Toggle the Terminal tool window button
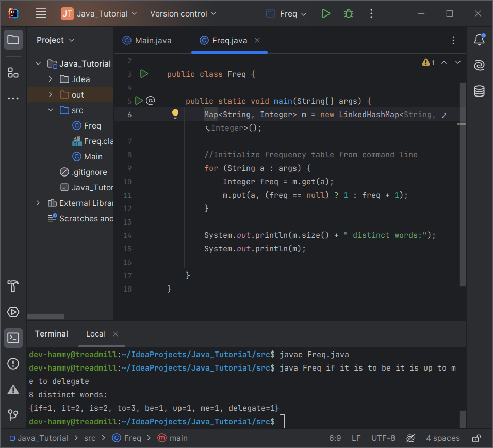The image size is (493, 448). 13,338
